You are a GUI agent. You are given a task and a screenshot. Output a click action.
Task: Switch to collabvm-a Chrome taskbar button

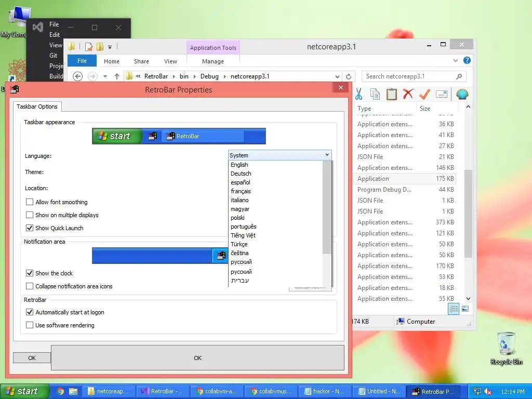coord(217,391)
